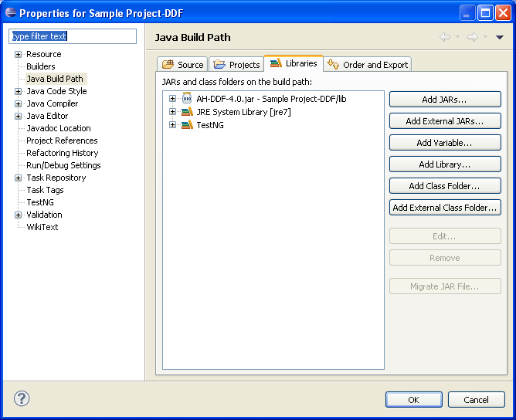Confirm with the OK button
Screen dimensions: 516x420
click(x=414, y=400)
